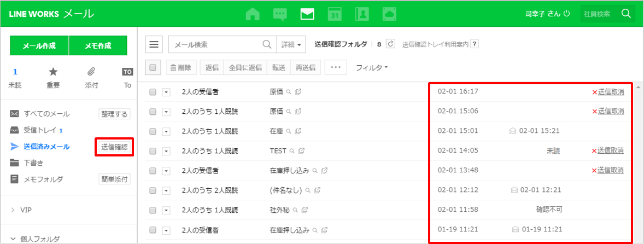Check the box for the TEST mail row

(153, 151)
